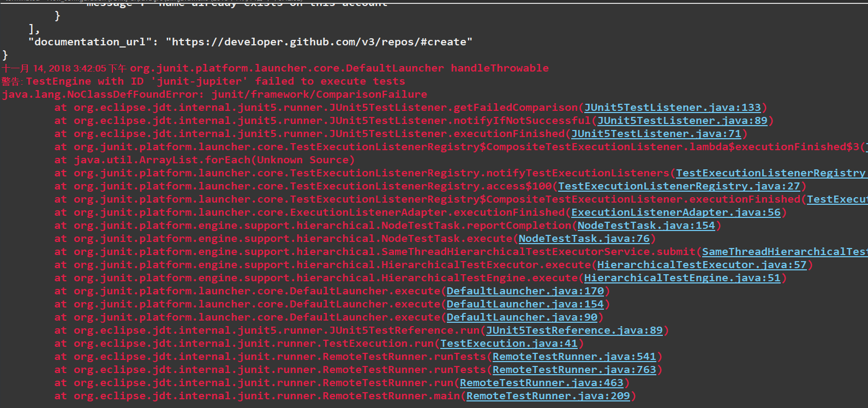This screenshot has height=408, width=868.
Task: Open the JUnit5TestListener.java:89 link
Action: (x=682, y=121)
